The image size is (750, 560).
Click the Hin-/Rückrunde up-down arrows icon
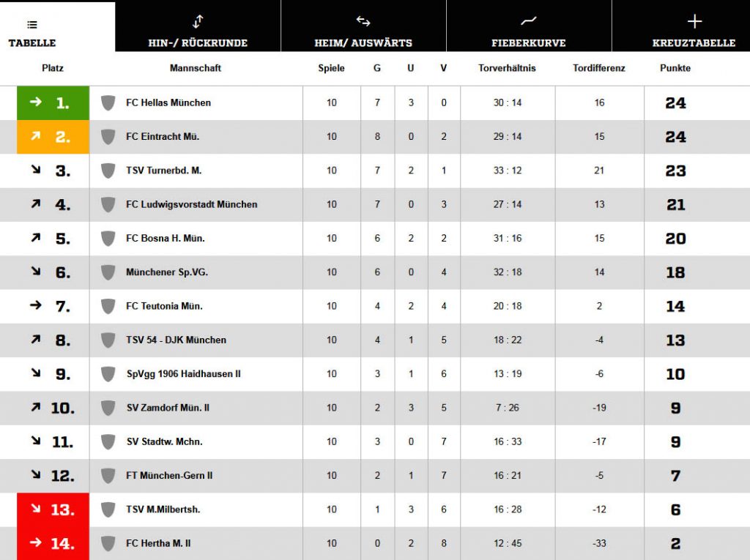[x=198, y=21]
